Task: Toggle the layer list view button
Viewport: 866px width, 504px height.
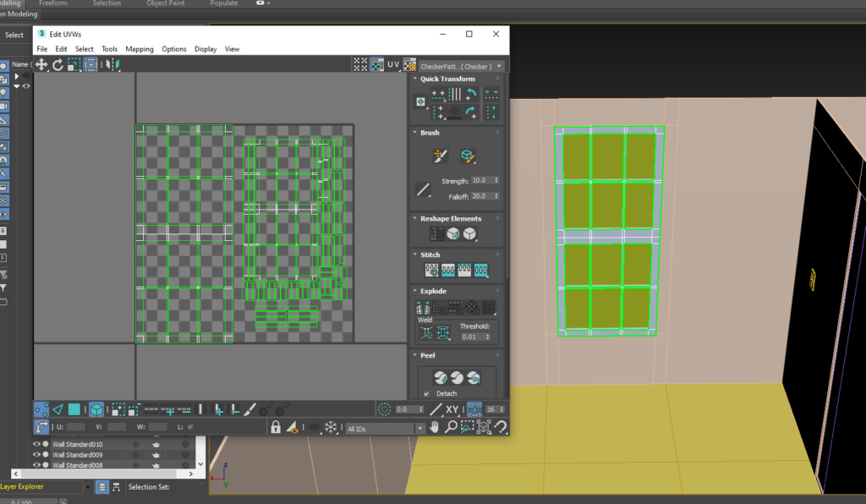Action: [102, 487]
